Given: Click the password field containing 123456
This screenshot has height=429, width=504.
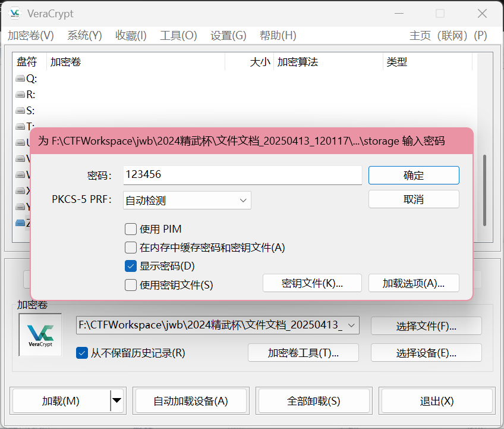Looking at the screenshot, I should (242, 175).
